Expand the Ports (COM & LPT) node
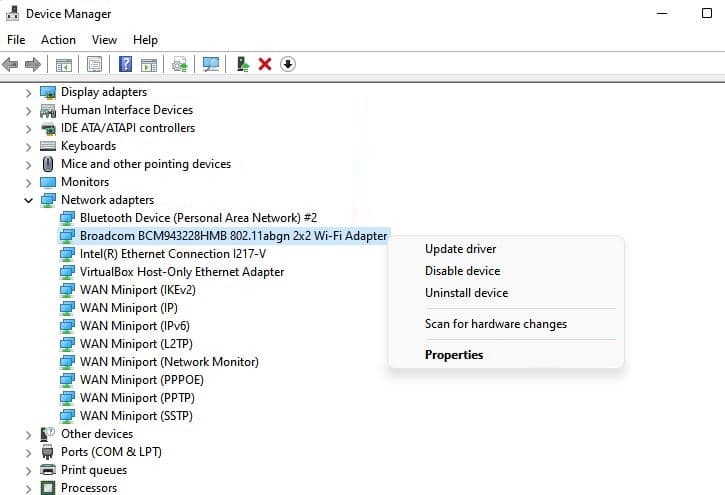This screenshot has height=495, width=725. 29,452
